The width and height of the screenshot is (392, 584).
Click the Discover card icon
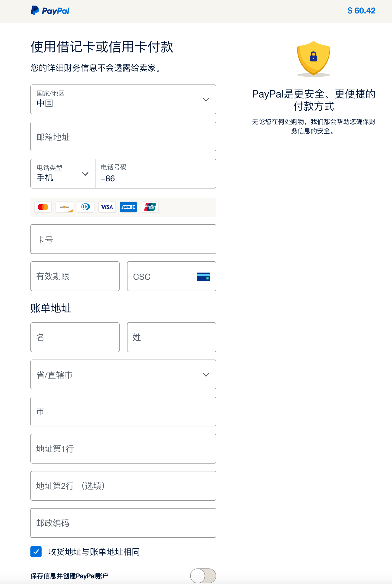pyautogui.click(x=64, y=207)
